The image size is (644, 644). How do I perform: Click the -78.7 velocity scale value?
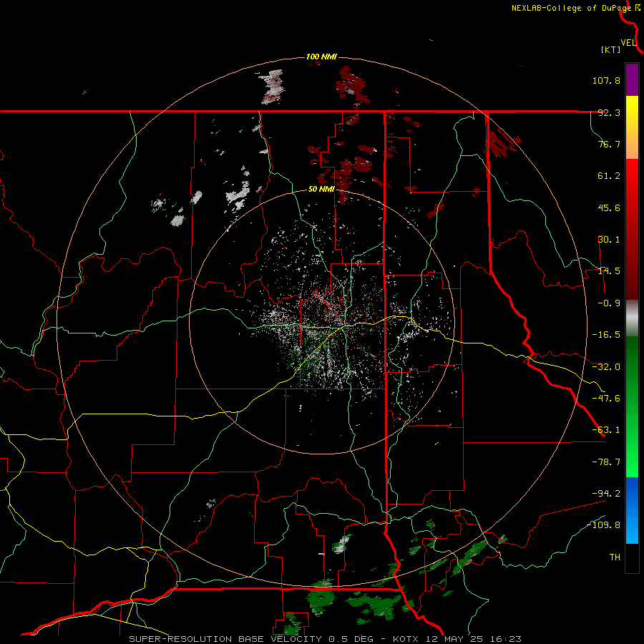click(606, 462)
